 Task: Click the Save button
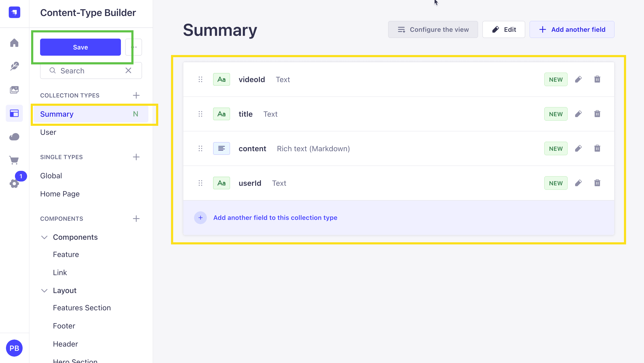(81, 47)
